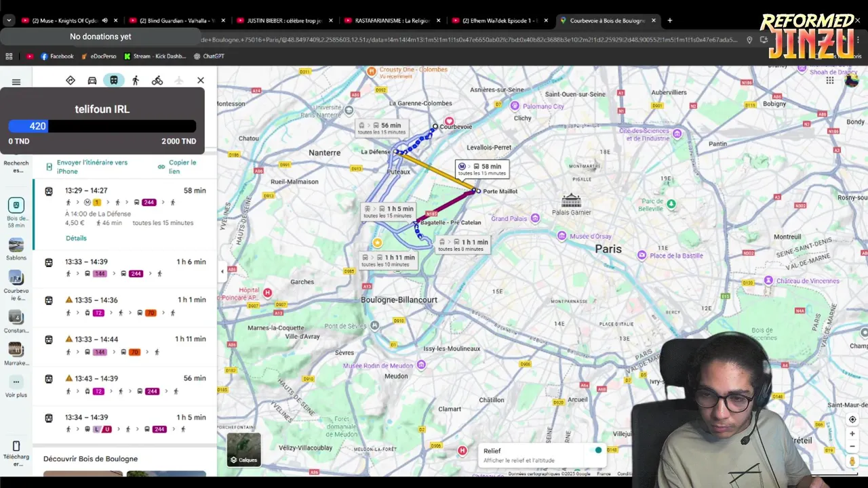Image resolution: width=868 pixels, height=488 pixels.
Task: Select the 13:34 – 14:39 route option
Action: [125, 423]
